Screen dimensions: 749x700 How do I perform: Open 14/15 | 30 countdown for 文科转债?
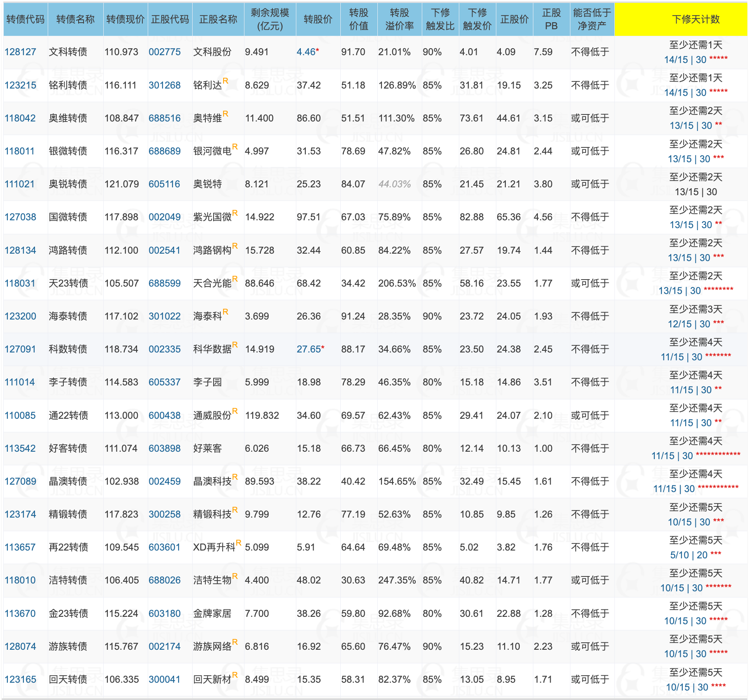click(685, 60)
